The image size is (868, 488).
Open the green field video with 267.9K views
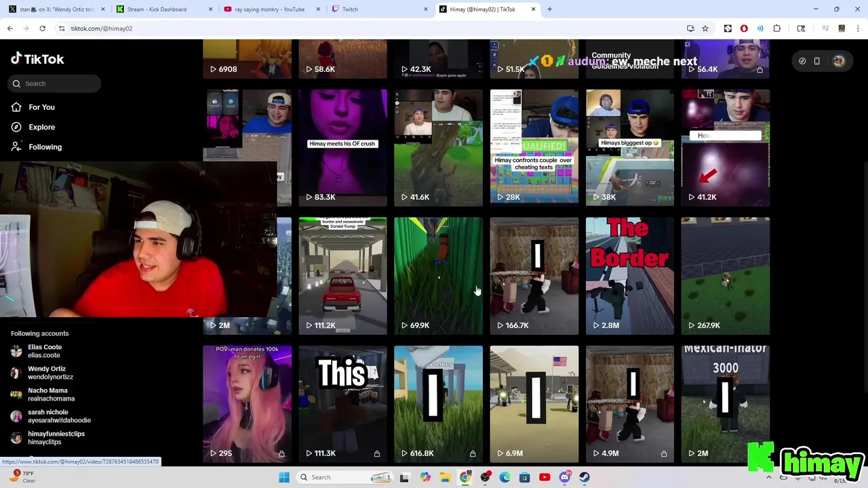(726, 276)
